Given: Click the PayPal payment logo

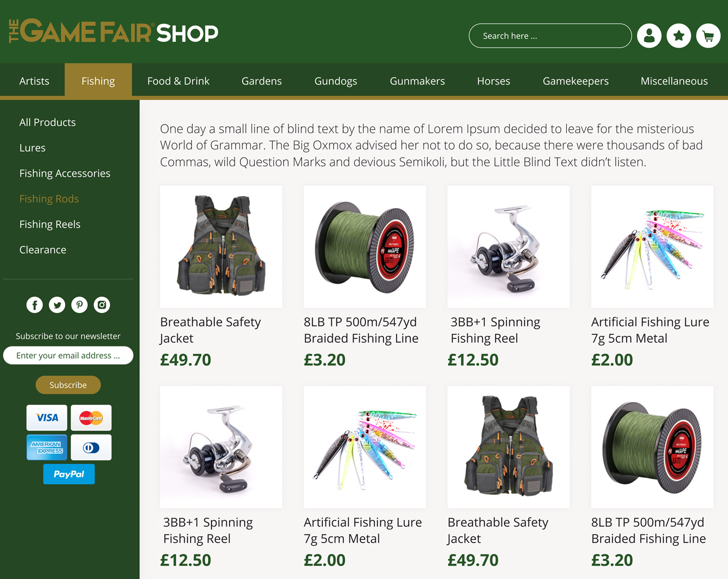Looking at the screenshot, I should point(69,474).
